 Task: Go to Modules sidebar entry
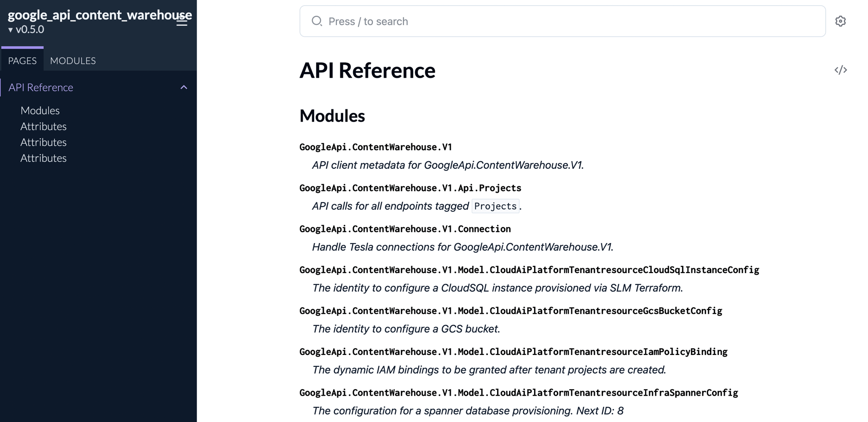40,110
